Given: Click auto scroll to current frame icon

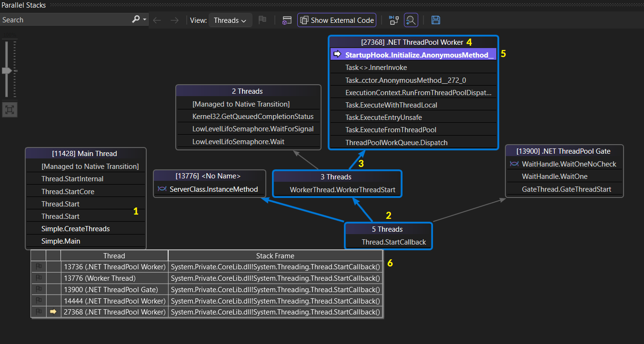Looking at the screenshot, I should (x=393, y=20).
